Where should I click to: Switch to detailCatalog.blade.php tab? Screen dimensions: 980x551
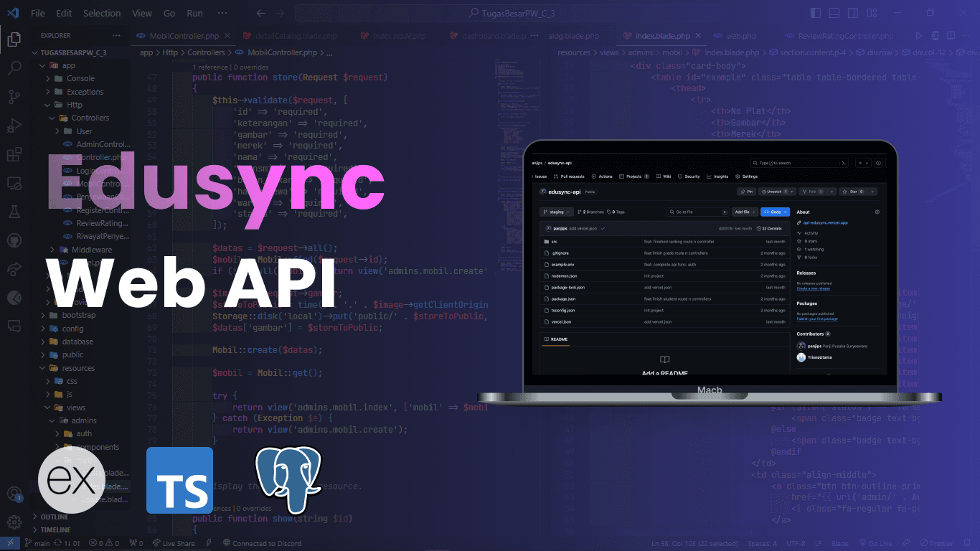291,36
